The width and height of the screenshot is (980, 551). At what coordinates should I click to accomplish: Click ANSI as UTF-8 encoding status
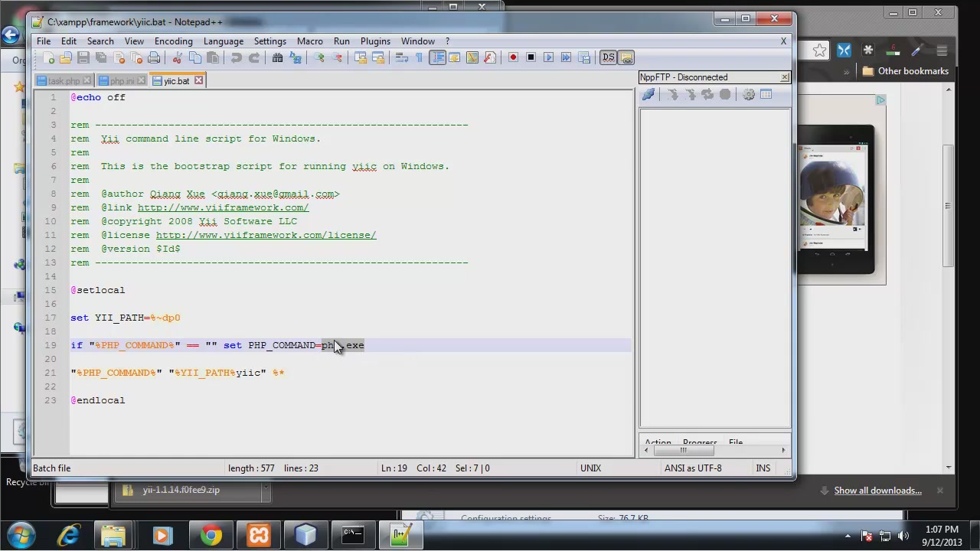[x=693, y=468]
